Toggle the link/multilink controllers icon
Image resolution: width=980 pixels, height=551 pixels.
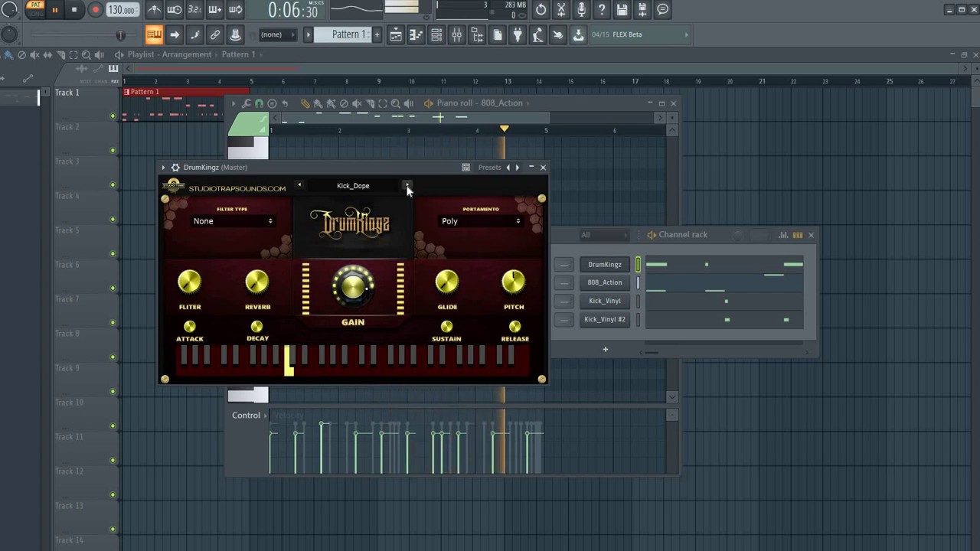pos(215,34)
